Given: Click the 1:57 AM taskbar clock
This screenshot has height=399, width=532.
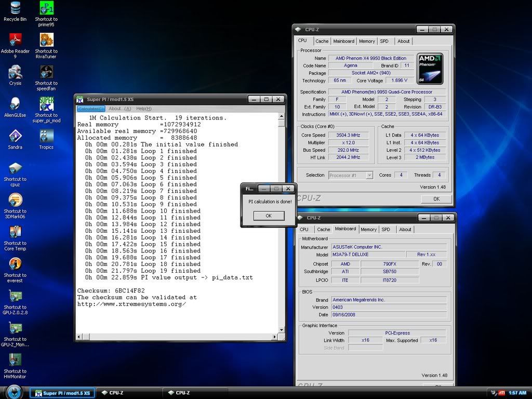Looking at the screenshot, I should pyautogui.click(x=518, y=393).
